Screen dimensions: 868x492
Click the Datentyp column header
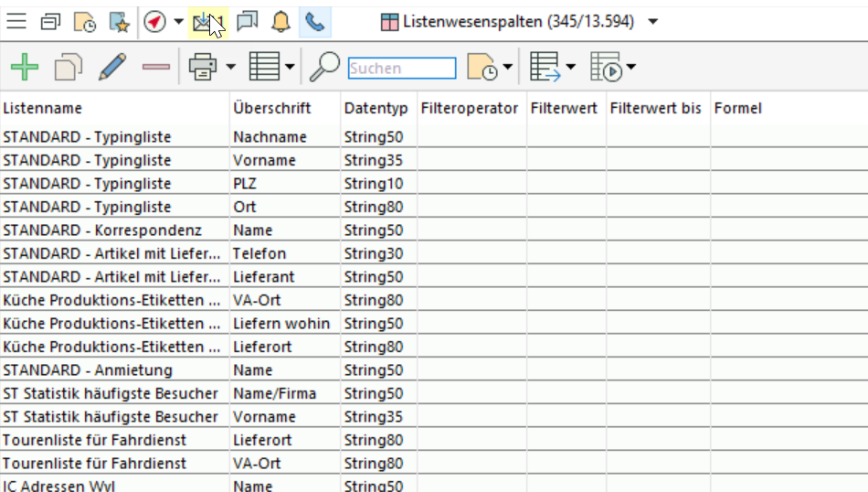376,108
